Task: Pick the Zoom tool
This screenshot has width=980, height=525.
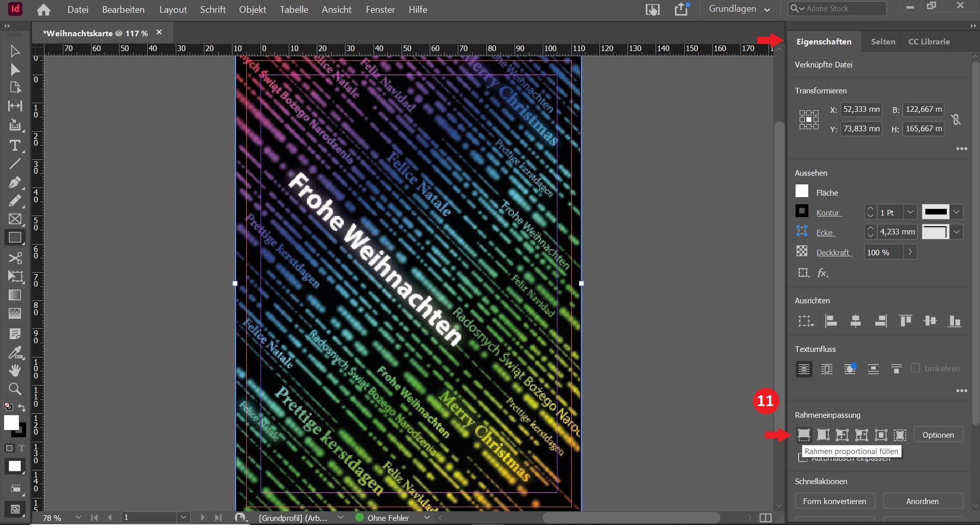Action: pos(15,389)
